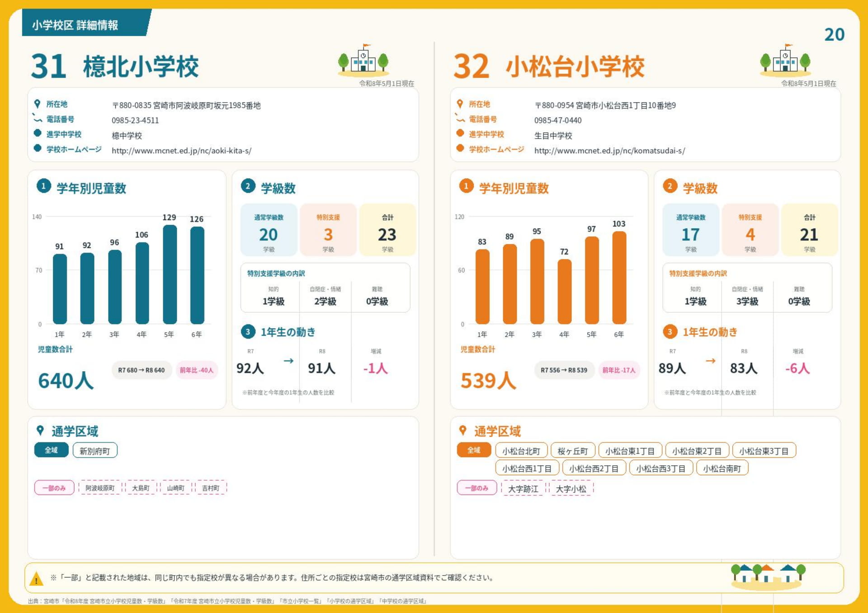Click the blue pin icon beside 通学区域
The height and width of the screenshot is (613, 868).
(40, 430)
